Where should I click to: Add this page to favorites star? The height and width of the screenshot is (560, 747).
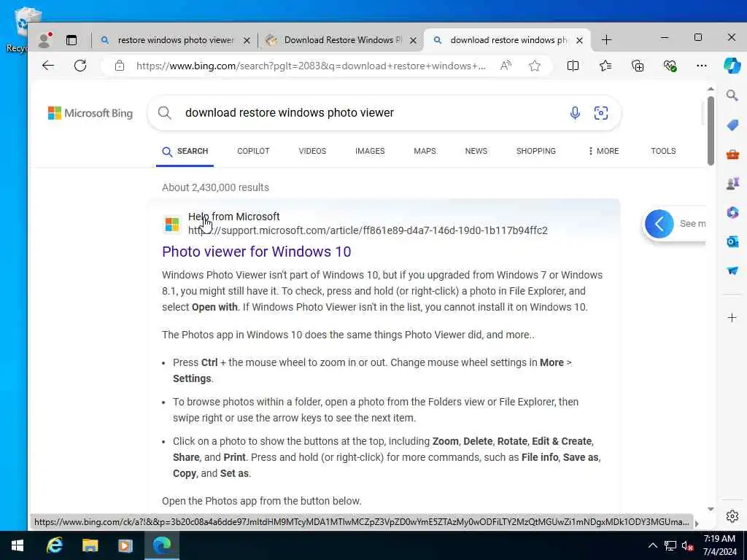[535, 66]
